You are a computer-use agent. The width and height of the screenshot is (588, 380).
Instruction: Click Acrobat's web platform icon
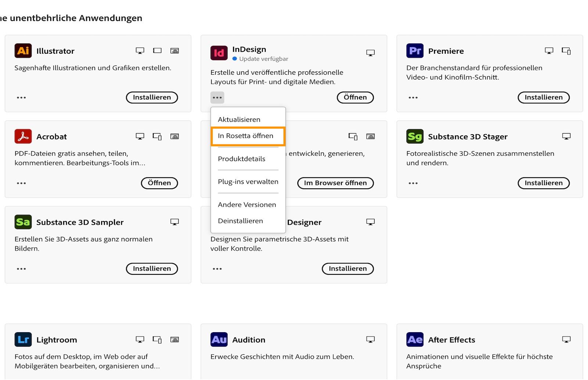coord(175,136)
